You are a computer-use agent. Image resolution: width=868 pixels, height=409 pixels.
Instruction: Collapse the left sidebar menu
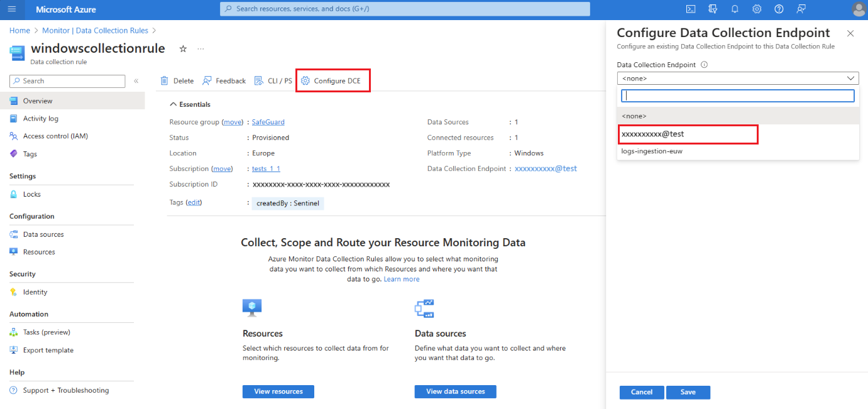point(136,81)
